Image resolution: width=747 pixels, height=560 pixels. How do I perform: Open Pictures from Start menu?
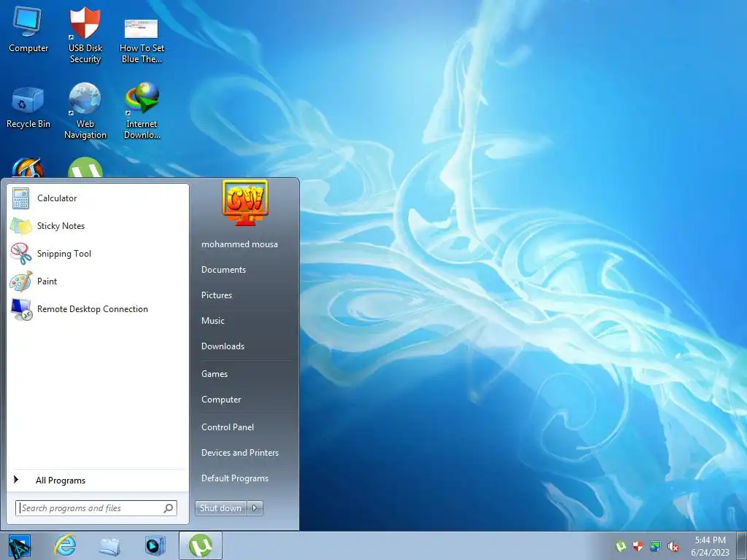tap(216, 295)
